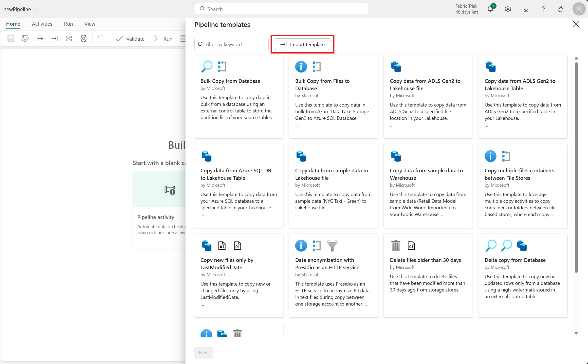Switch to the Activities tab

42,24
